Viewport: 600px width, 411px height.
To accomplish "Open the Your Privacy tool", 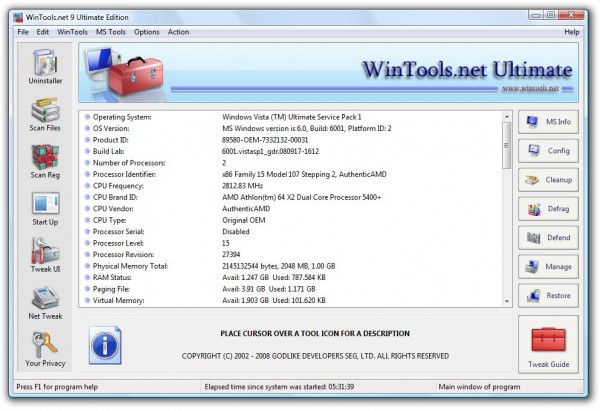I will coord(45,349).
